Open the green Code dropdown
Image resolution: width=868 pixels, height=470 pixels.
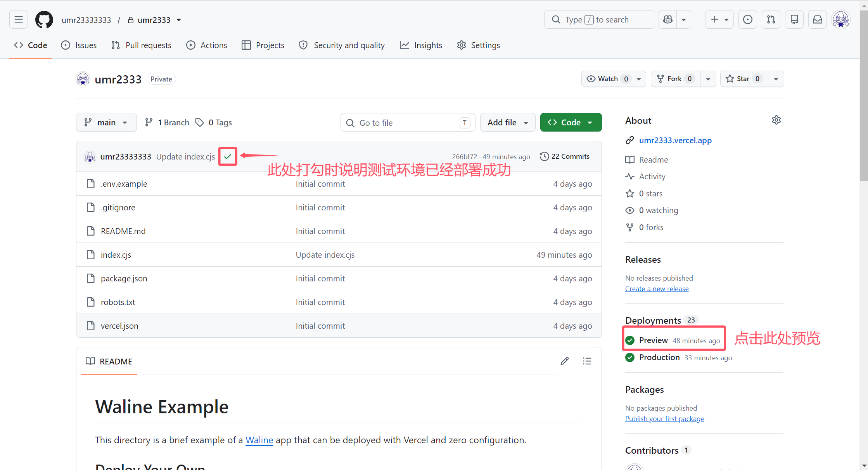click(x=571, y=123)
